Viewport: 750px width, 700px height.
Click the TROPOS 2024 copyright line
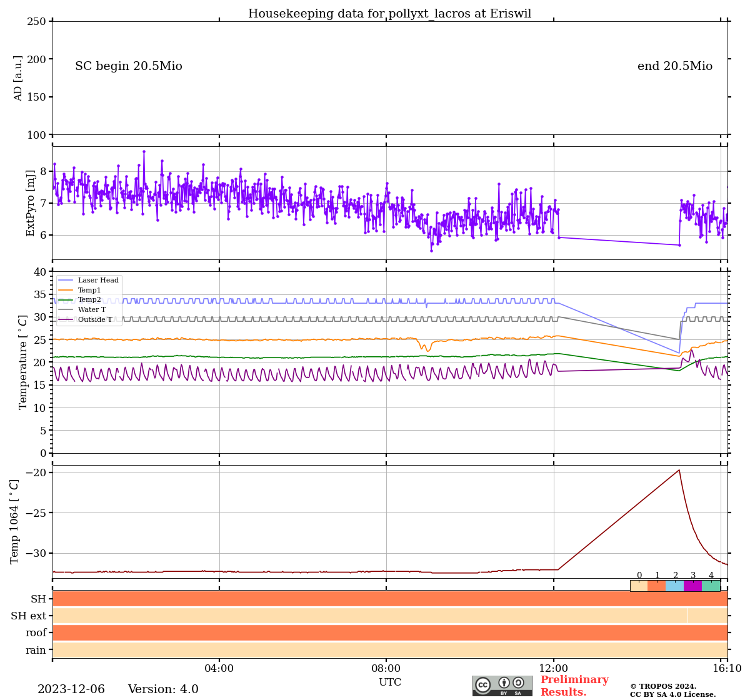coord(663,686)
